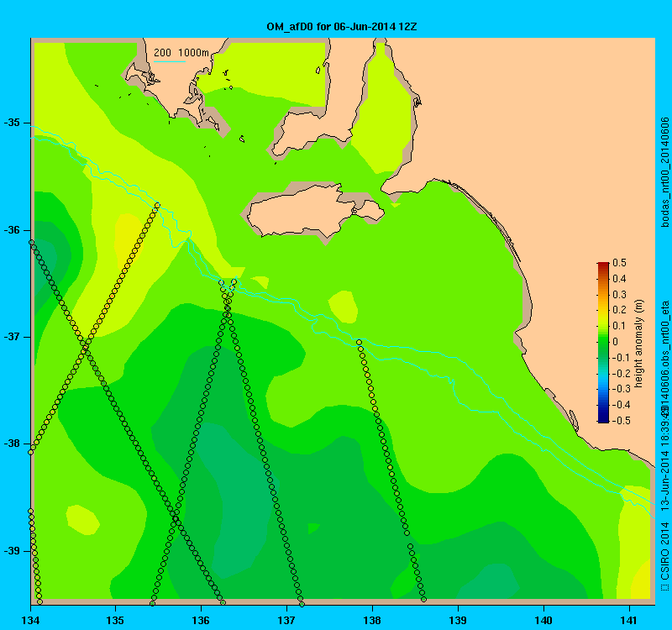Click the latitude label '-36'
This screenshot has width=672, height=630.
click(x=12, y=230)
